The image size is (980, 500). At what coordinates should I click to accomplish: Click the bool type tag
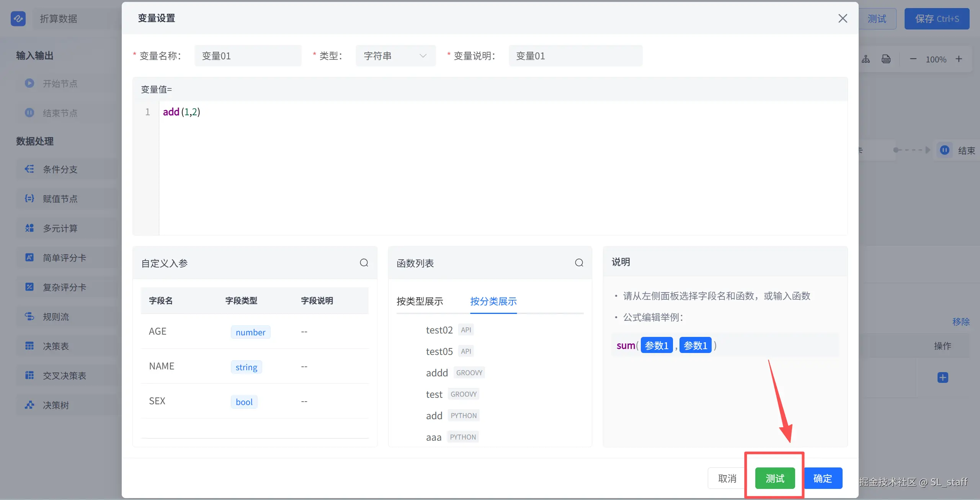pos(244,402)
